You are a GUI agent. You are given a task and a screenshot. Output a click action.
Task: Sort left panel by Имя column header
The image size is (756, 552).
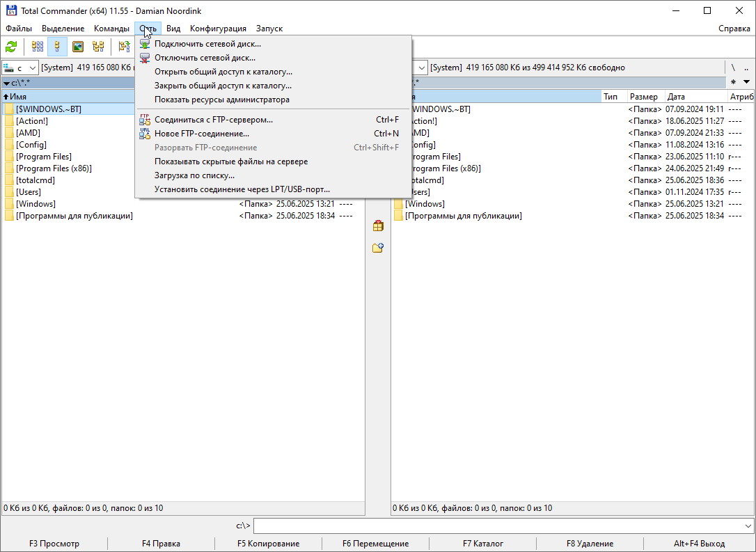tap(69, 97)
